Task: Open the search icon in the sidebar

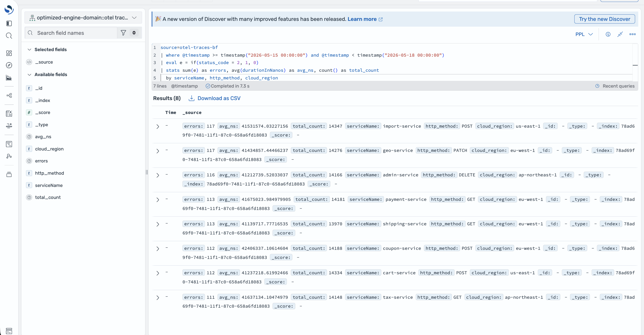Action: (9, 36)
